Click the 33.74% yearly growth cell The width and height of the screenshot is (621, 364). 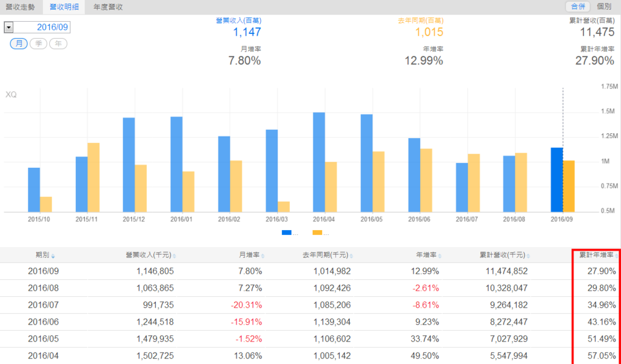[425, 339]
